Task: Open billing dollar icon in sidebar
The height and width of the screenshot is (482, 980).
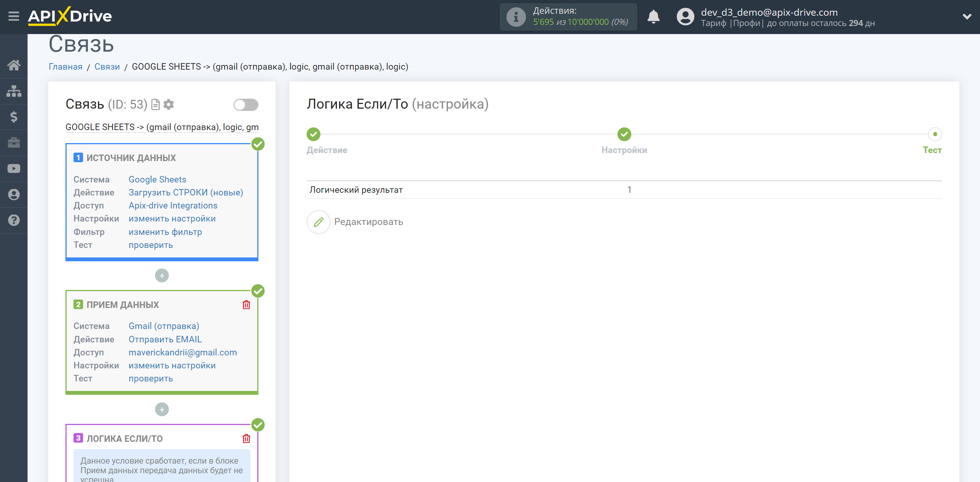Action: [x=14, y=117]
